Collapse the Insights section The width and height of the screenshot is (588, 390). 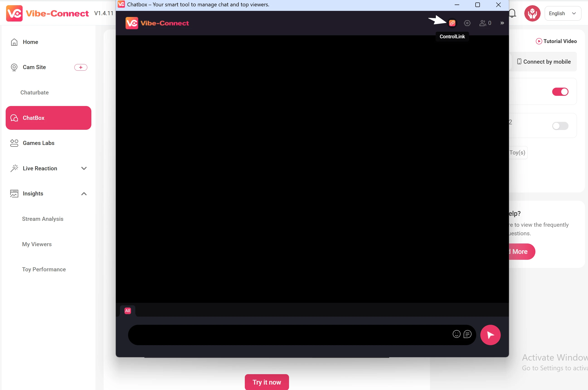pos(84,194)
